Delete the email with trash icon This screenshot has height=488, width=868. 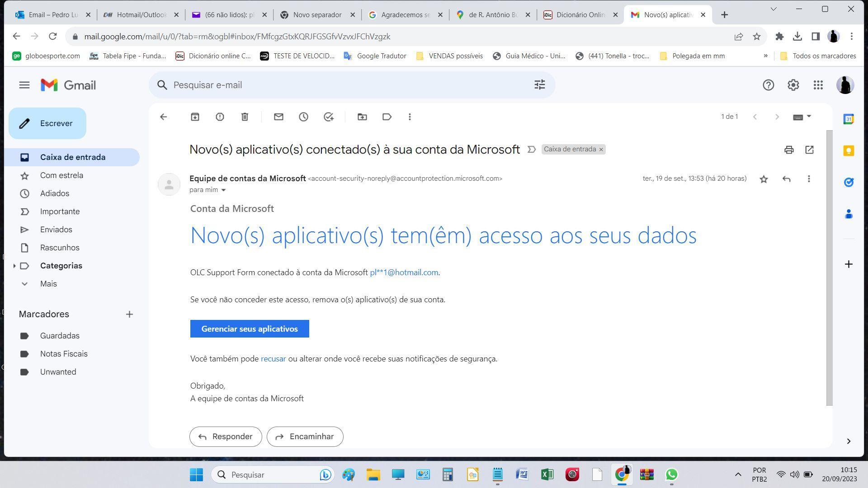(245, 117)
